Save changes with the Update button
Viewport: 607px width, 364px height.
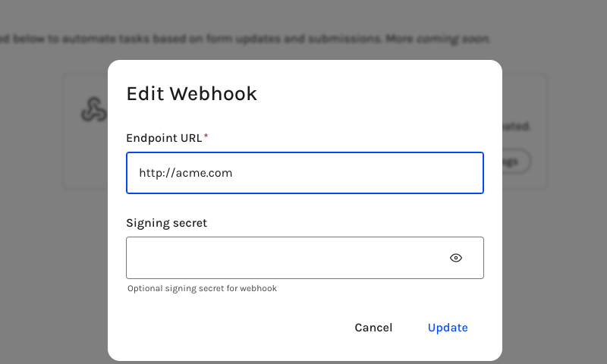(x=448, y=328)
